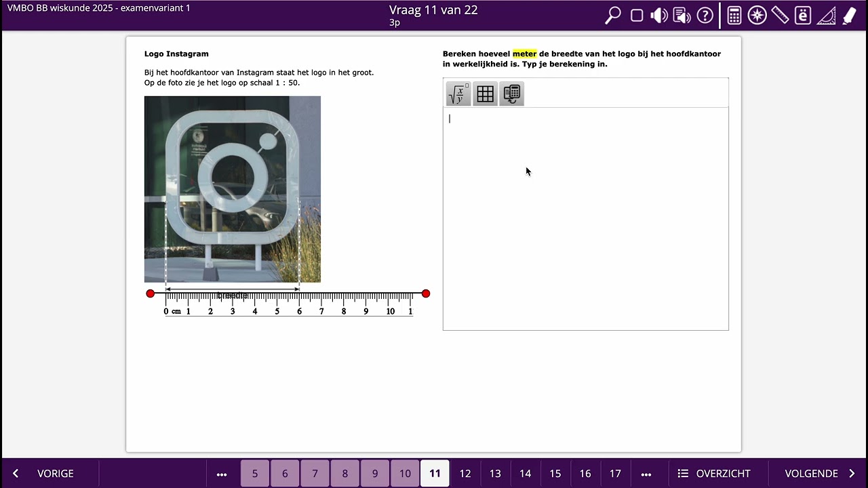
Task: Select current question 11 tab
Action: pos(435,474)
